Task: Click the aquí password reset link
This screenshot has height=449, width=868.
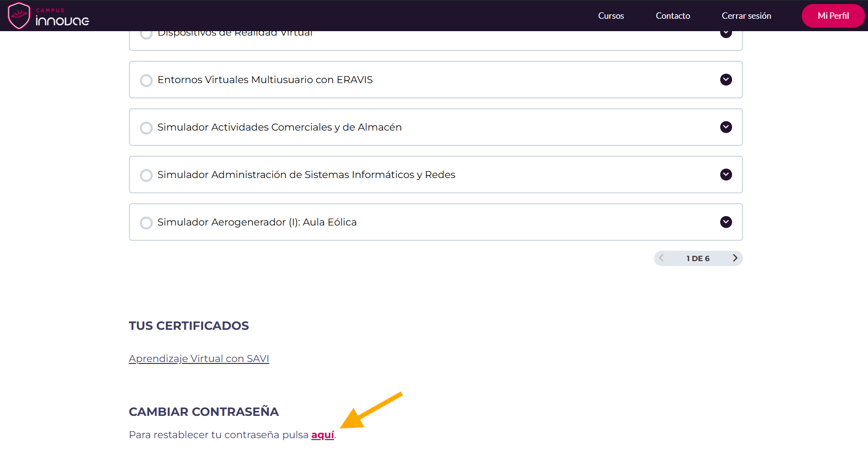Action: pyautogui.click(x=322, y=435)
